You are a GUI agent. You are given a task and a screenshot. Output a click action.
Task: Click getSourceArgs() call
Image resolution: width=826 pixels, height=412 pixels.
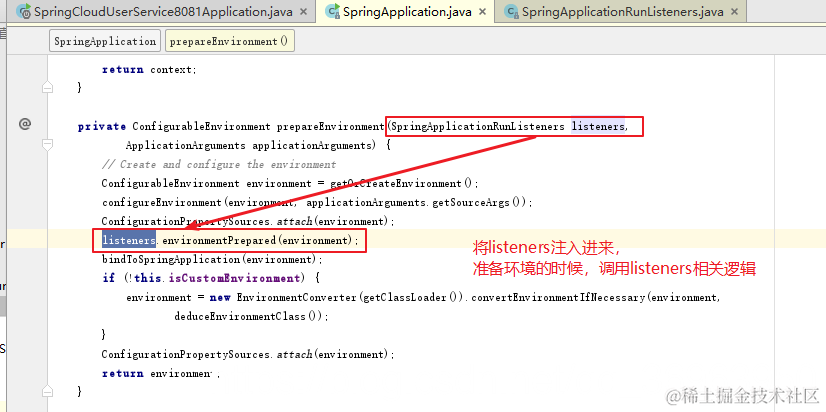pyautogui.click(x=479, y=202)
